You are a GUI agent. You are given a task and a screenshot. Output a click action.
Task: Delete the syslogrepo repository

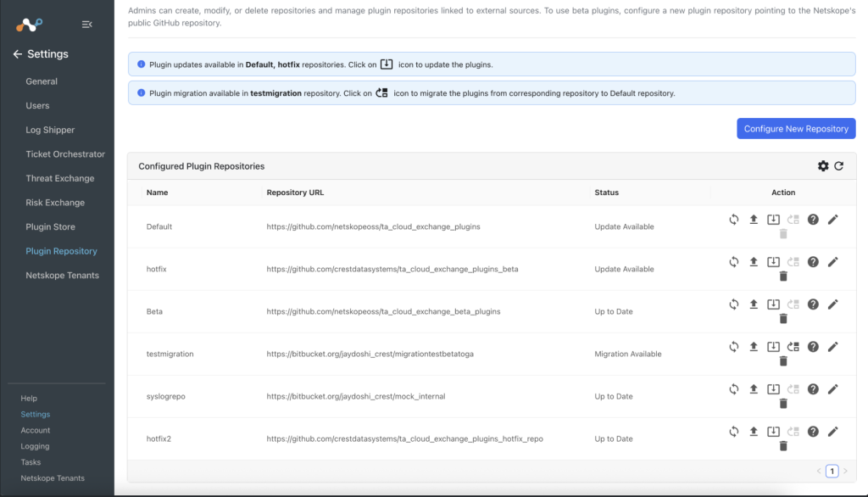[x=782, y=404]
